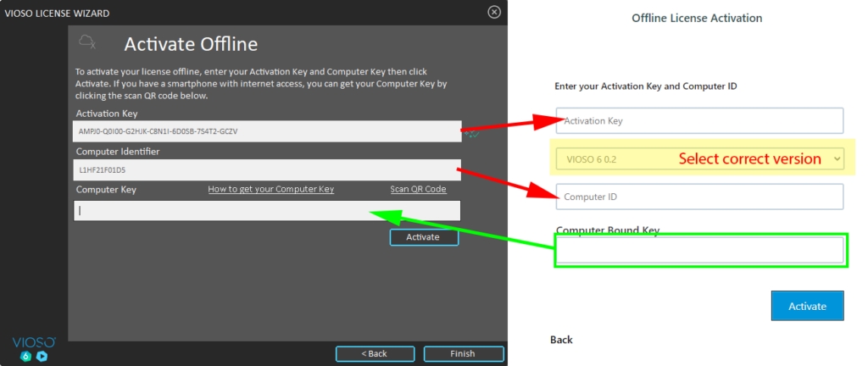
Task: Open the How to get your Computer Key link
Action: [271, 190]
